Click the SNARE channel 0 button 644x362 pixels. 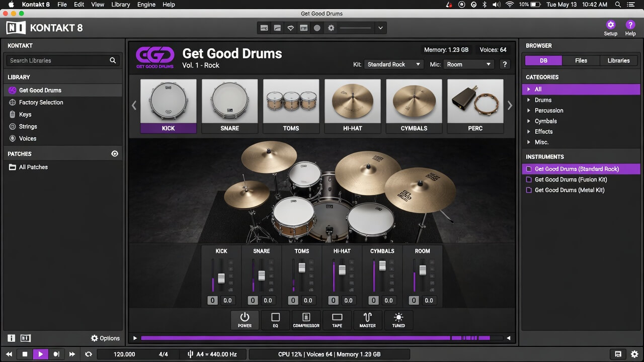(253, 300)
